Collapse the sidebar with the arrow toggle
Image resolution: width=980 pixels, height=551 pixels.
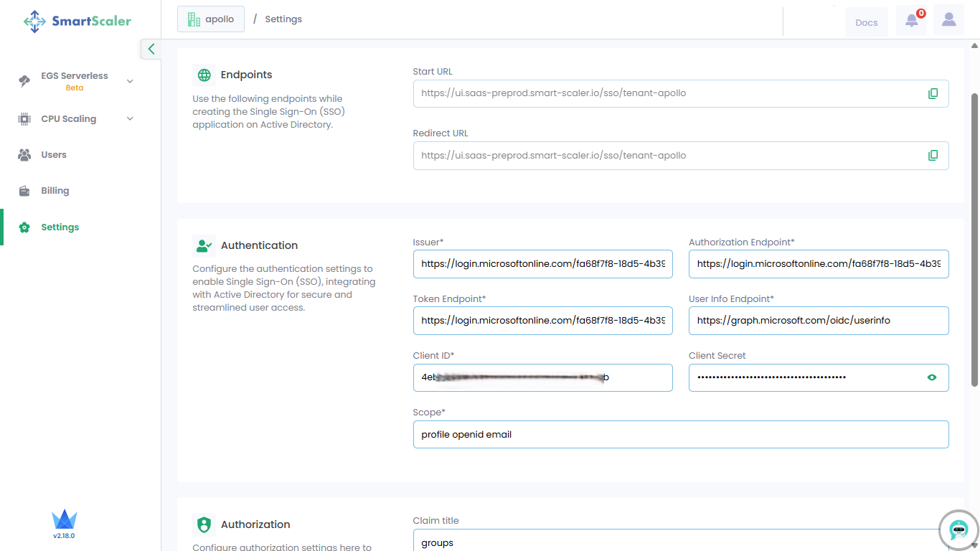[151, 49]
